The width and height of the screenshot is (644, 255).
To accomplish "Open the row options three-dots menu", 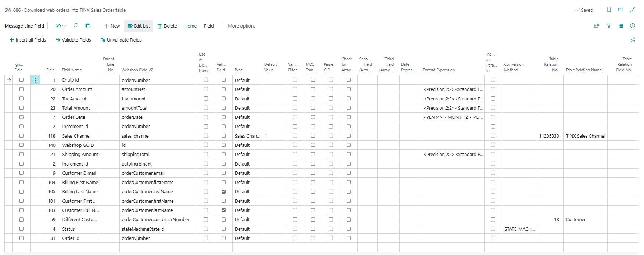I will 35,80.
